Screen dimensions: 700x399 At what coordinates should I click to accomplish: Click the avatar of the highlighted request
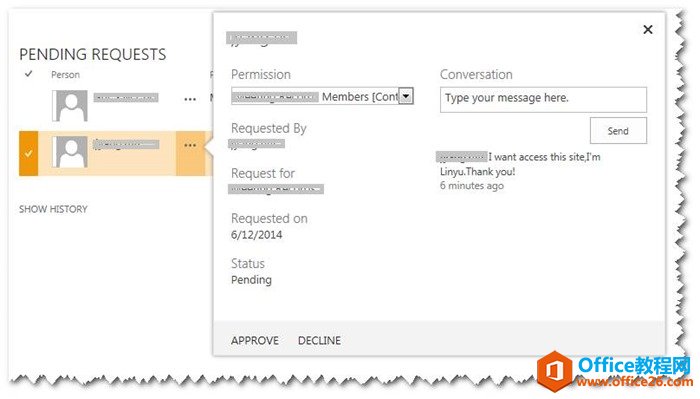coord(70,152)
